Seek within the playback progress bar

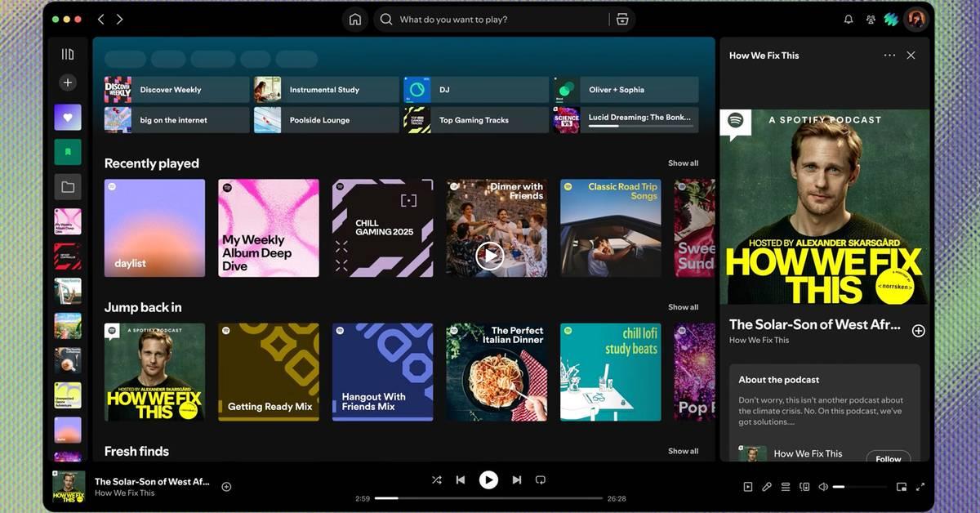click(488, 498)
